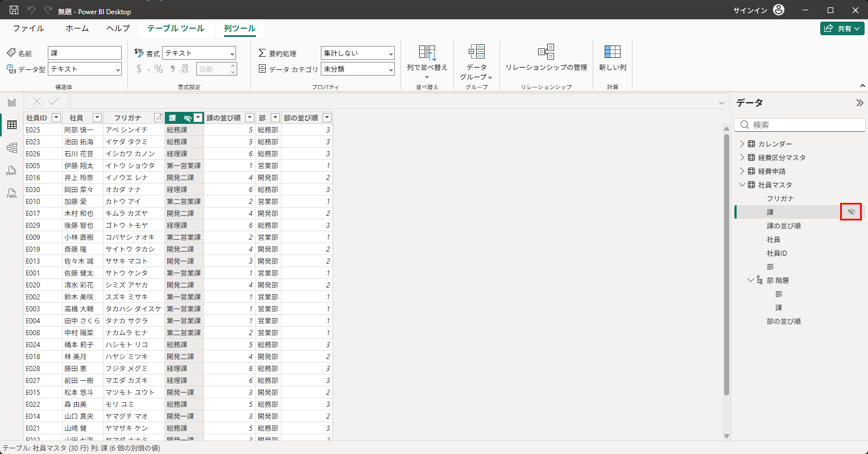Click the サインイン link
Viewport: 868px width, 454px height.
click(750, 11)
